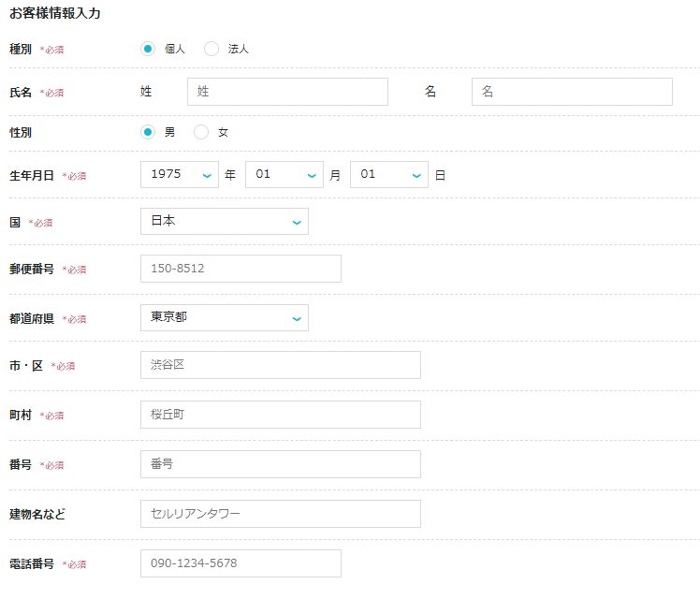Screen dimensions: 700x599
Task: Focus the 郵便番号 postal code field
Action: (x=241, y=269)
